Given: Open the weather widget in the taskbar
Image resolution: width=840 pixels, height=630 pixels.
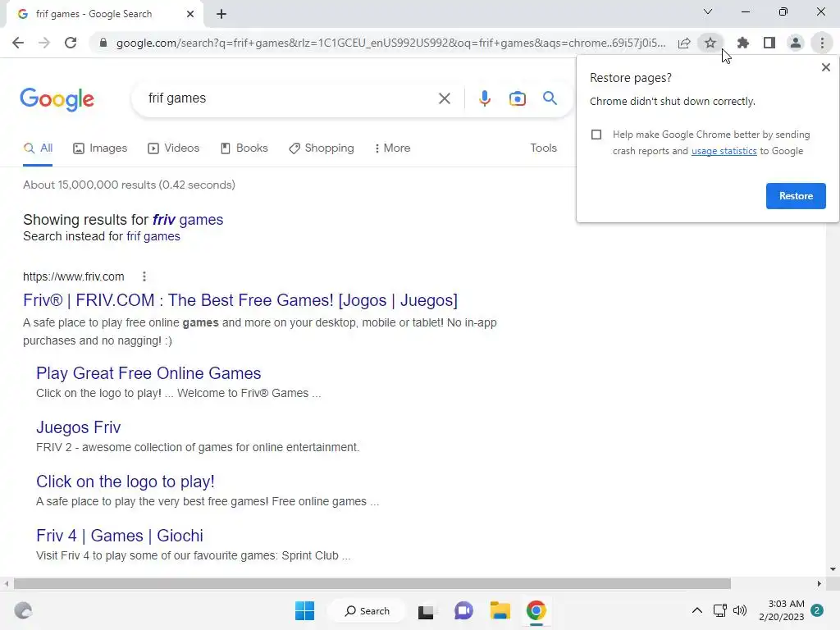Looking at the screenshot, I should coord(23,610).
